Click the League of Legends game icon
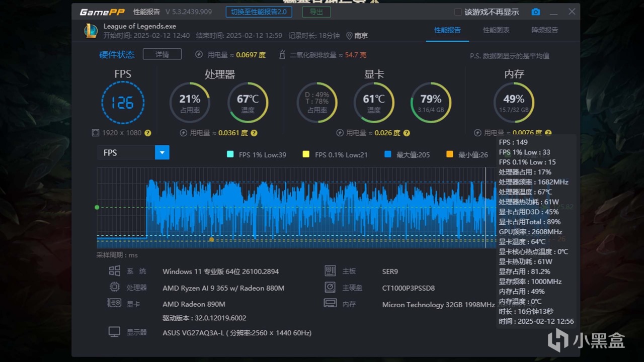This screenshot has width=644, height=362. click(x=91, y=31)
